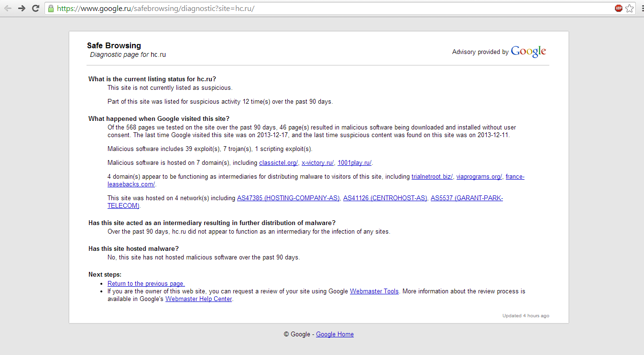This screenshot has height=355, width=644.
Task: Click 'Diagnostic page for hc.ru' subtitle
Action: click(128, 54)
